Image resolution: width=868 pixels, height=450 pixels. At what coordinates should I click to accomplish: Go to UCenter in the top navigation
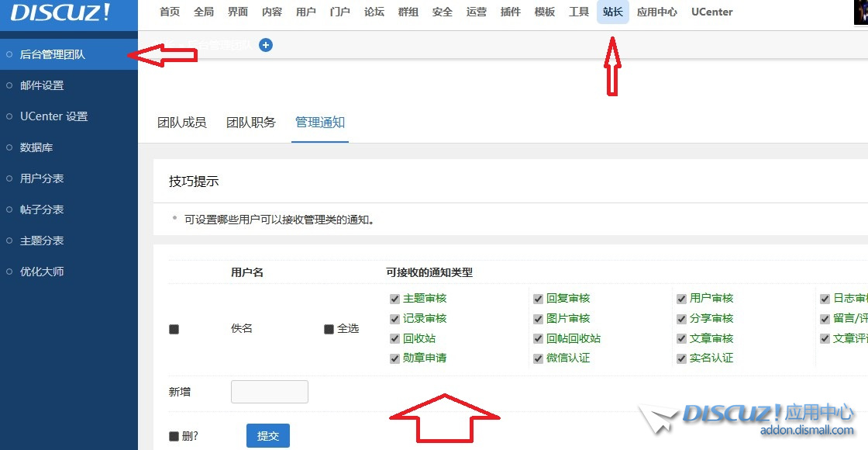[711, 12]
